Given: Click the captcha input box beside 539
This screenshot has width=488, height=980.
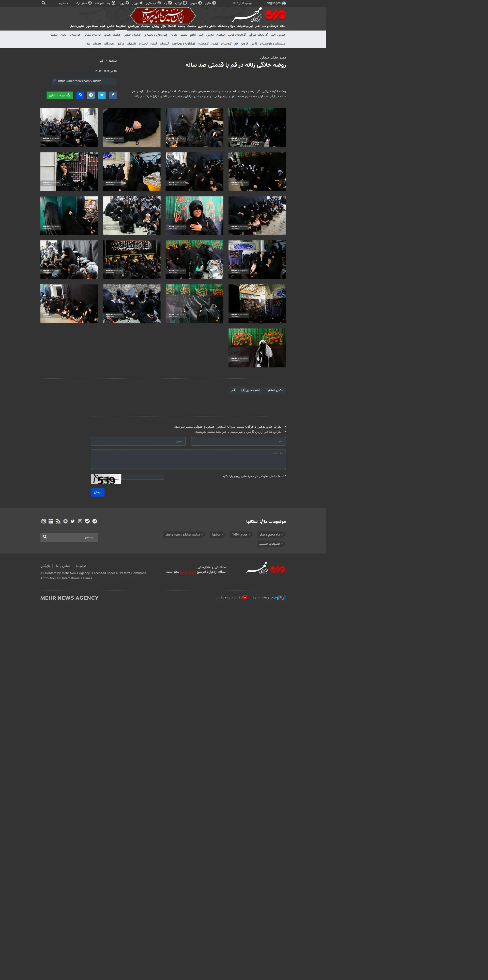Looking at the screenshot, I should click(x=143, y=477).
